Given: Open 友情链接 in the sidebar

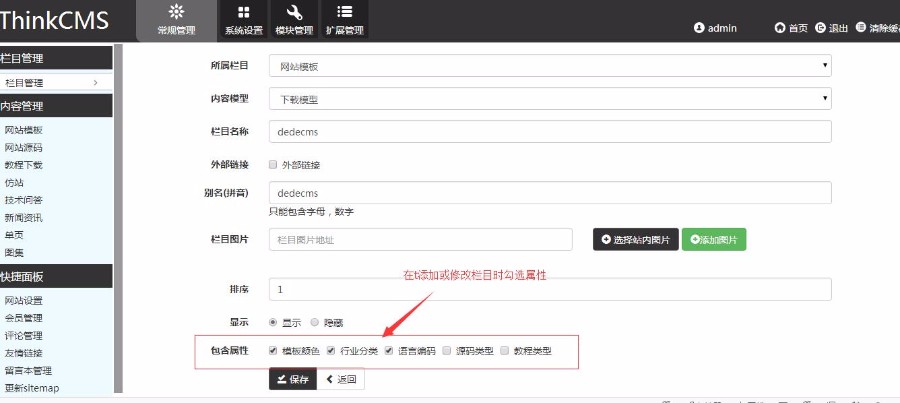Looking at the screenshot, I should (x=24, y=353).
